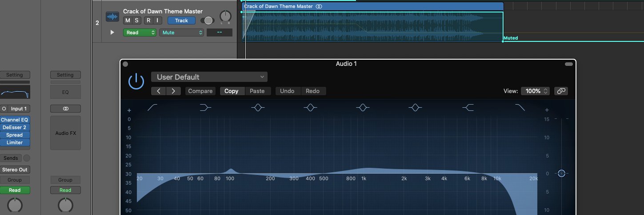This screenshot has height=215, width=644.
Task: Click the pan knob on first channel strip
Action: point(15,205)
